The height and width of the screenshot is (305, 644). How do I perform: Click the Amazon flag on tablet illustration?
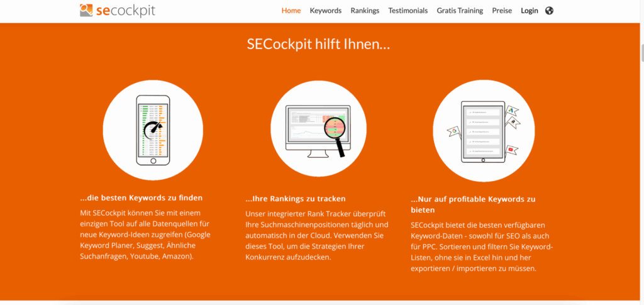(x=513, y=121)
